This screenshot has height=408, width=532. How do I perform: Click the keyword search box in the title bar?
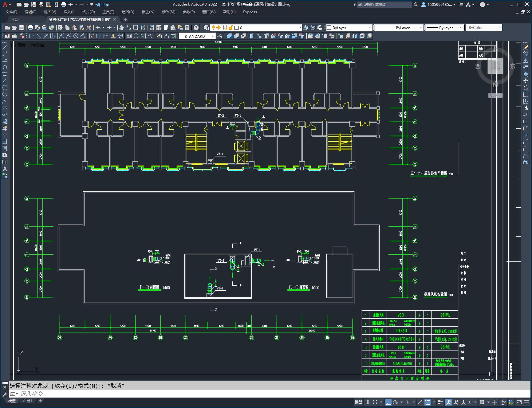[x=384, y=5]
